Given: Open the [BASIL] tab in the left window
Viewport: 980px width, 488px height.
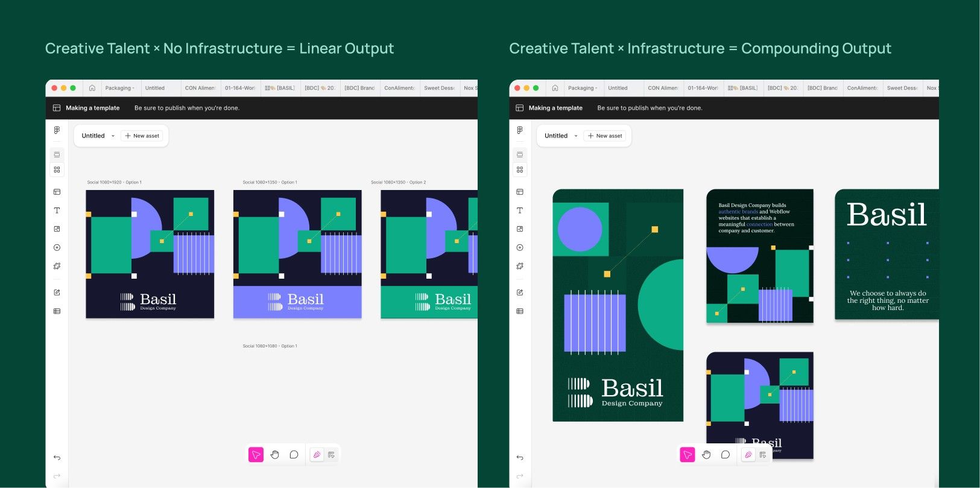Looking at the screenshot, I should 280,88.
